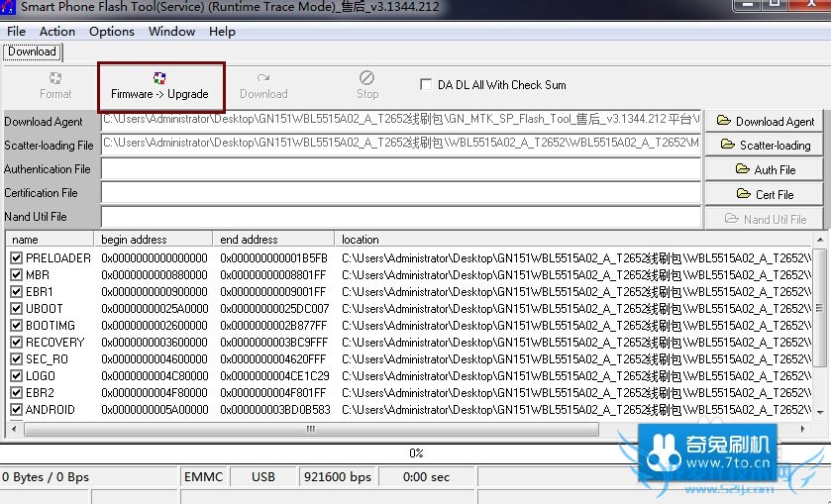The height and width of the screenshot is (504, 831).
Task: Click the Firmware -> Upgrade icon
Action: (159, 78)
